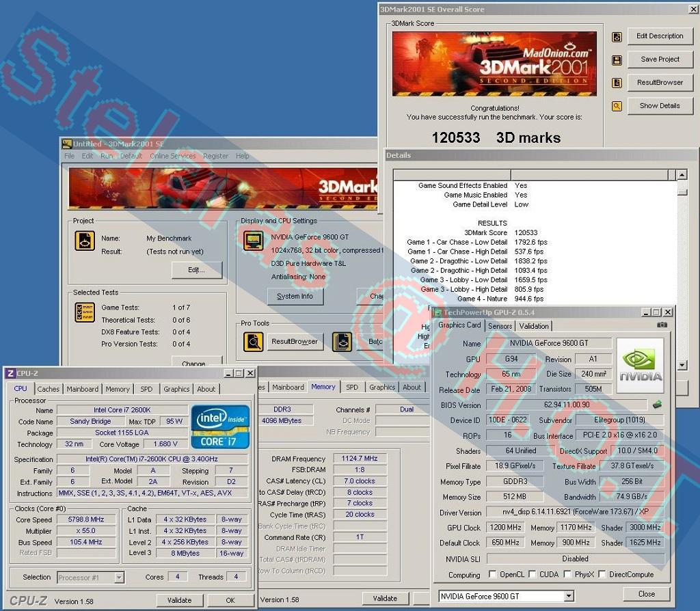Screen dimensions: 700x611
Task: Toggle the PhysX checkbox in GPU-Z
Action: click(567, 574)
